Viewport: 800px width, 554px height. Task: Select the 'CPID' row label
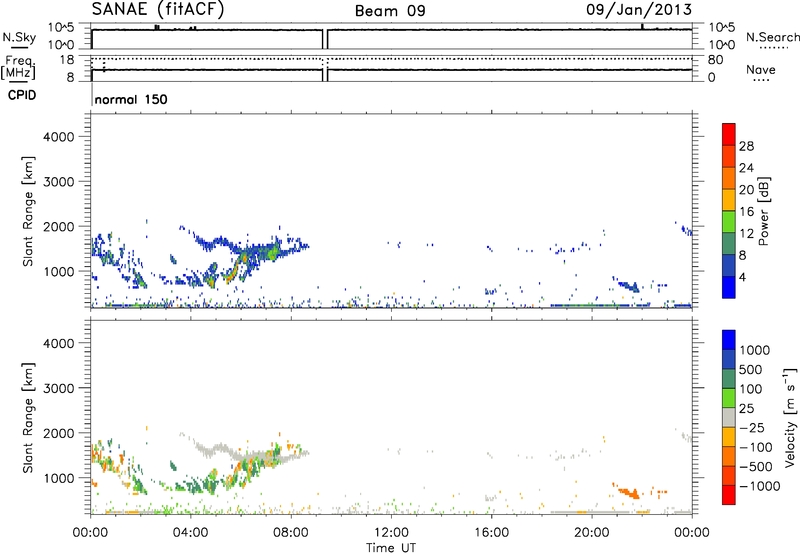pyautogui.click(x=22, y=95)
